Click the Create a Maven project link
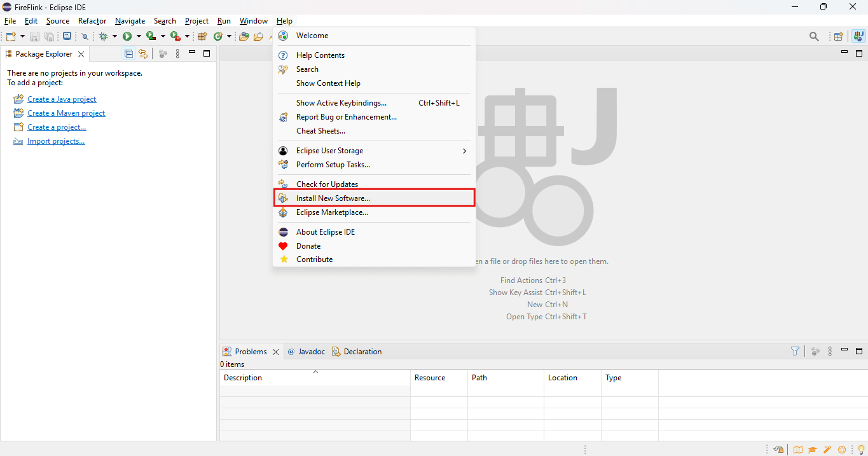This screenshot has height=456, width=868. pyautogui.click(x=66, y=113)
